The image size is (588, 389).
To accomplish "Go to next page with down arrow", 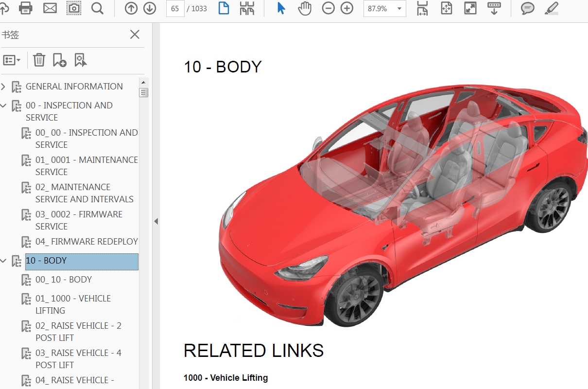I will 150,8.
